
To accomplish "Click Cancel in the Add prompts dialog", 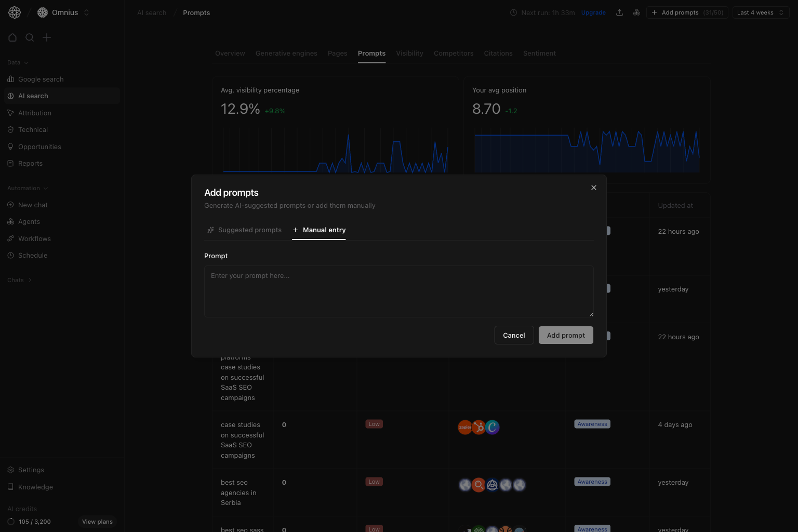I will pos(514,335).
